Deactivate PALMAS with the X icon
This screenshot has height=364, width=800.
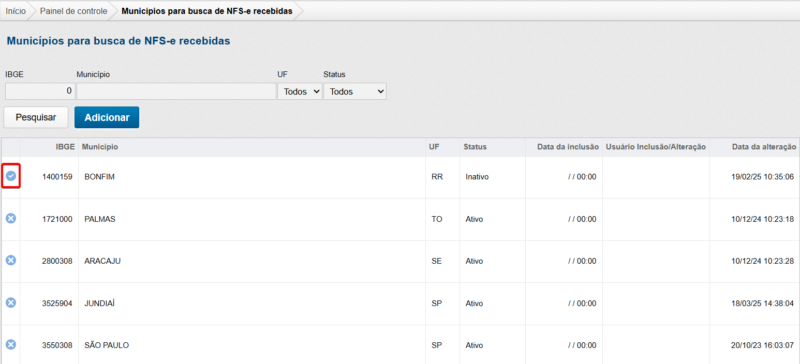point(11,219)
